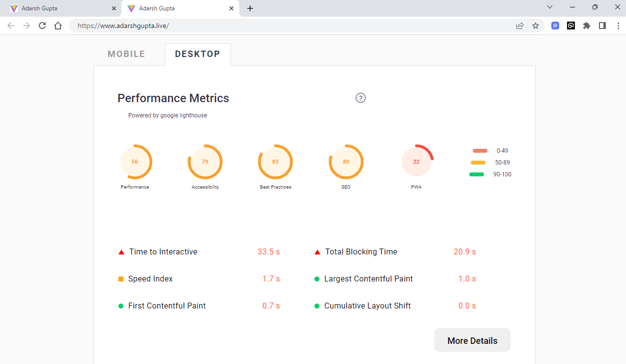The width and height of the screenshot is (626, 364).
Task: Bookmark this page with the star icon
Action: (x=536, y=26)
